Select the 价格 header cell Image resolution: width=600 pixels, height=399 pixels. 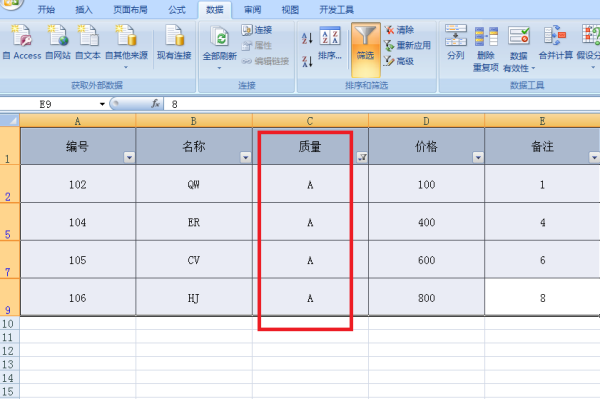[426, 146]
